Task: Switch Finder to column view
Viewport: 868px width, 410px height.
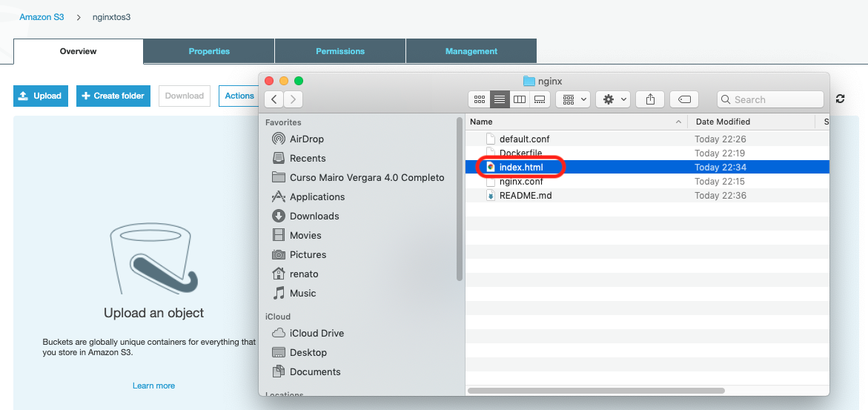Action: pyautogui.click(x=520, y=99)
